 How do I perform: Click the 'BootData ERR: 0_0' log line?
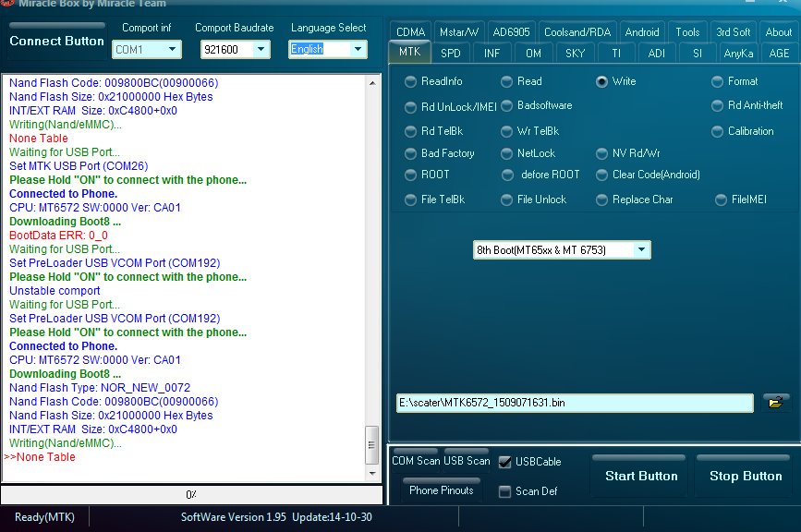pyautogui.click(x=58, y=236)
